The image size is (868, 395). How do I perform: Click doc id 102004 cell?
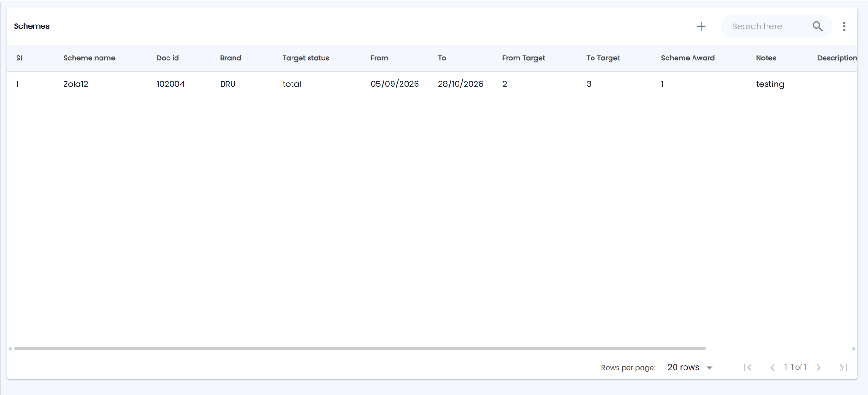[170, 84]
